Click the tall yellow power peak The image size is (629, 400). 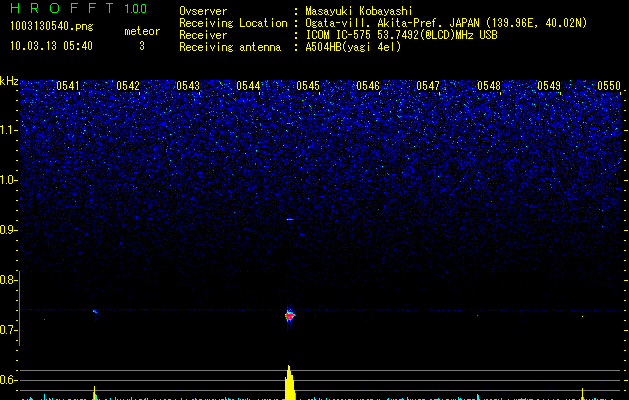[x=289, y=383]
